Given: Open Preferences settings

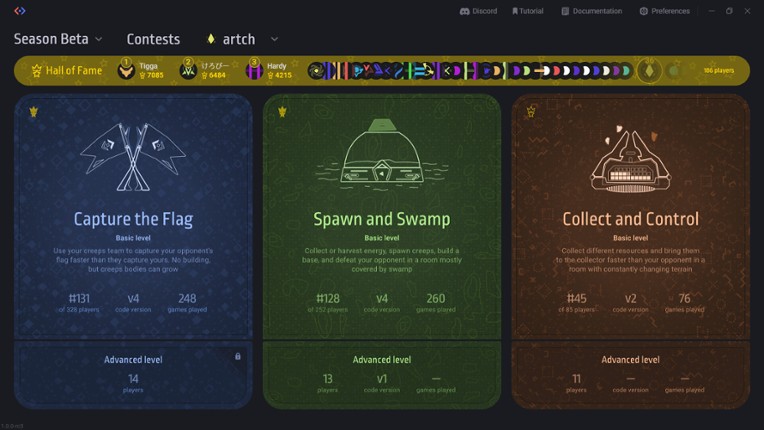Looking at the screenshot, I should (664, 11).
